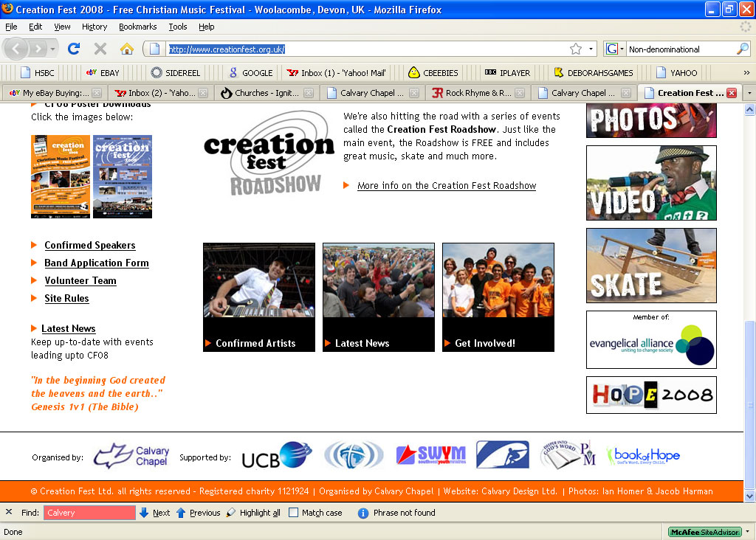The height and width of the screenshot is (540, 756).
Task: Follow the Confirmed Speakers link
Action: (x=89, y=245)
